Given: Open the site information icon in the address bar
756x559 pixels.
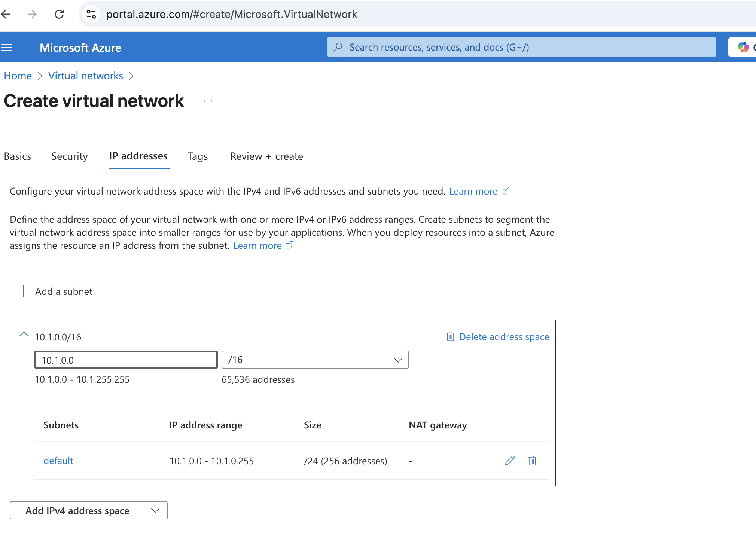Looking at the screenshot, I should pos(91,14).
